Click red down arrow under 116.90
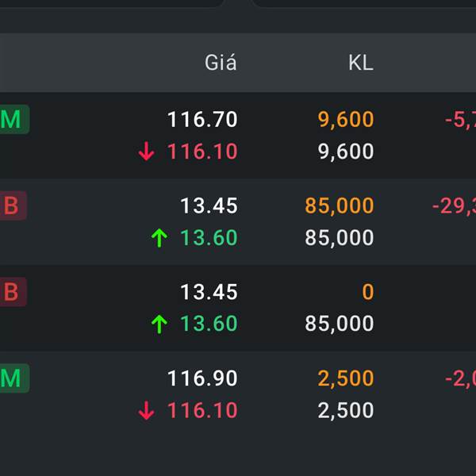The image size is (476, 476). 146,411
